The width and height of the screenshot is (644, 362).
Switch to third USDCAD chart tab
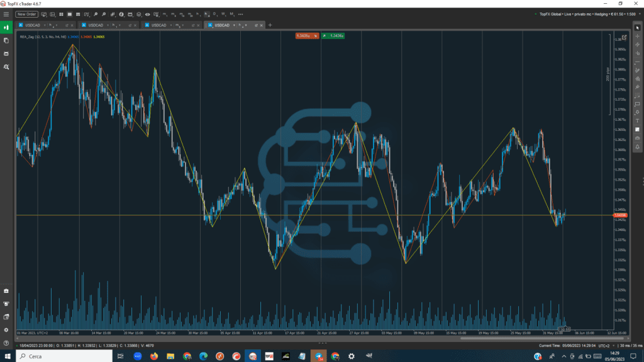(158, 25)
